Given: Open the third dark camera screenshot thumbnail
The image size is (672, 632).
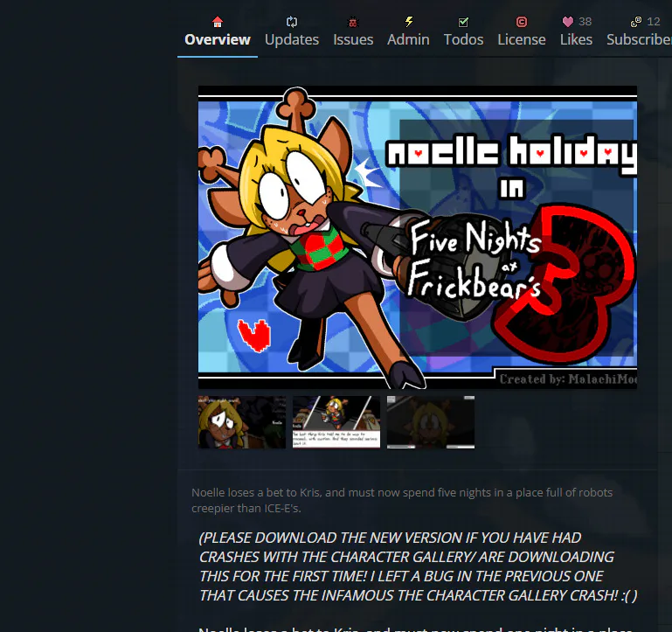Looking at the screenshot, I should coord(431,422).
